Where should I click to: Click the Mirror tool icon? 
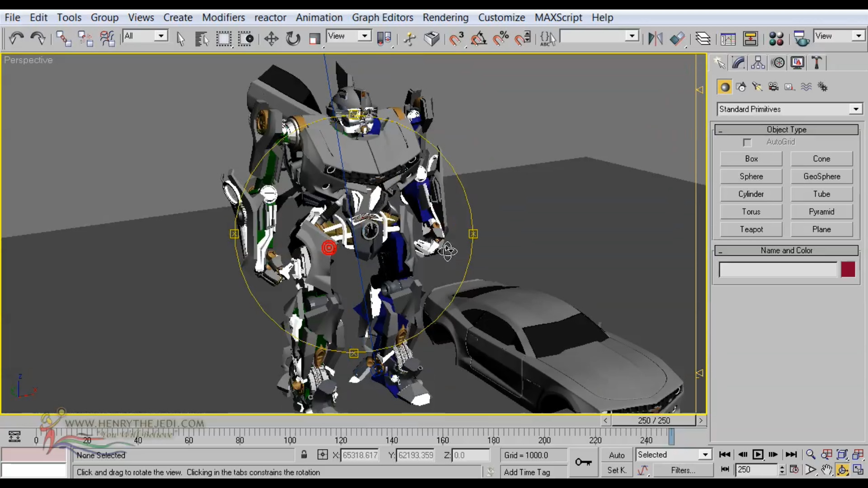click(655, 39)
